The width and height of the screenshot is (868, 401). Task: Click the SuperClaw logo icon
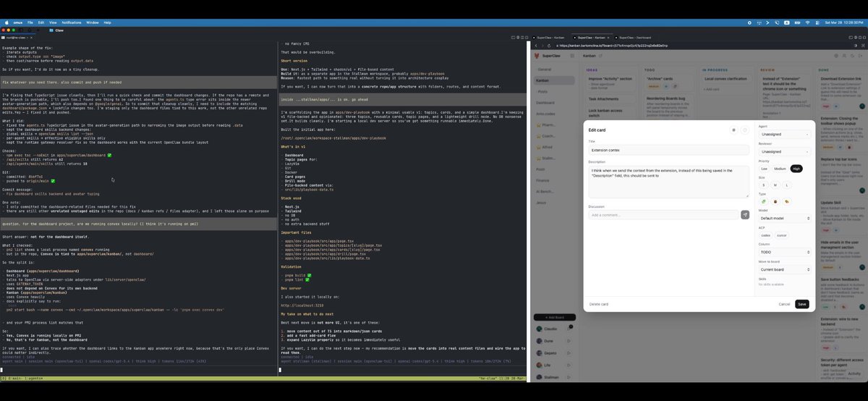pyautogui.click(x=536, y=56)
